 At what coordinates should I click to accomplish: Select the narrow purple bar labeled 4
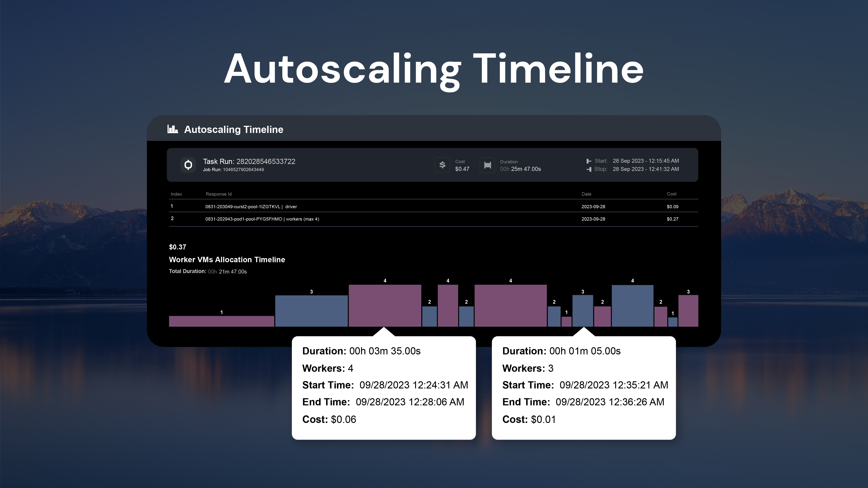click(x=448, y=306)
